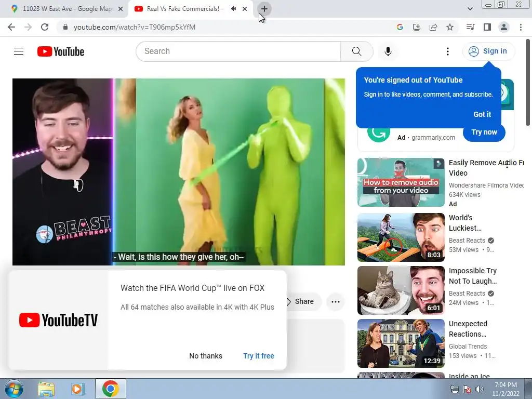Open the World's Luckiest video thumbnail
The width and height of the screenshot is (532, 399).
point(401,237)
